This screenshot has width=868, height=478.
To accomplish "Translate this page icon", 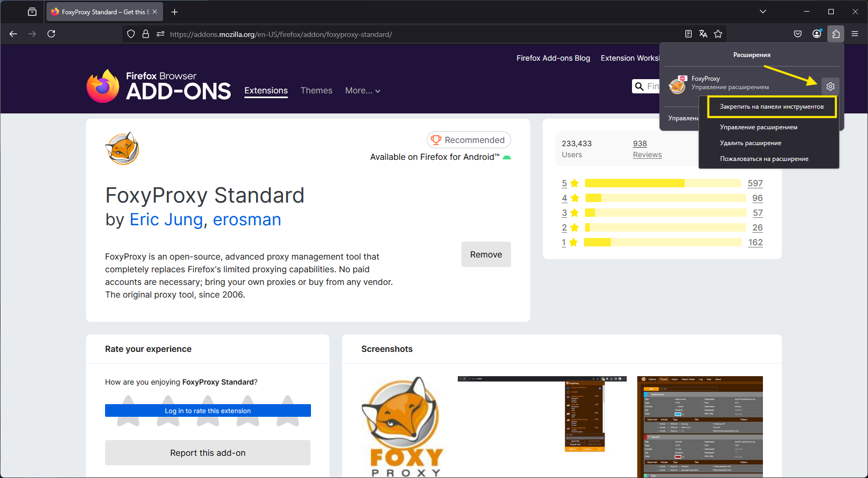I will (703, 34).
